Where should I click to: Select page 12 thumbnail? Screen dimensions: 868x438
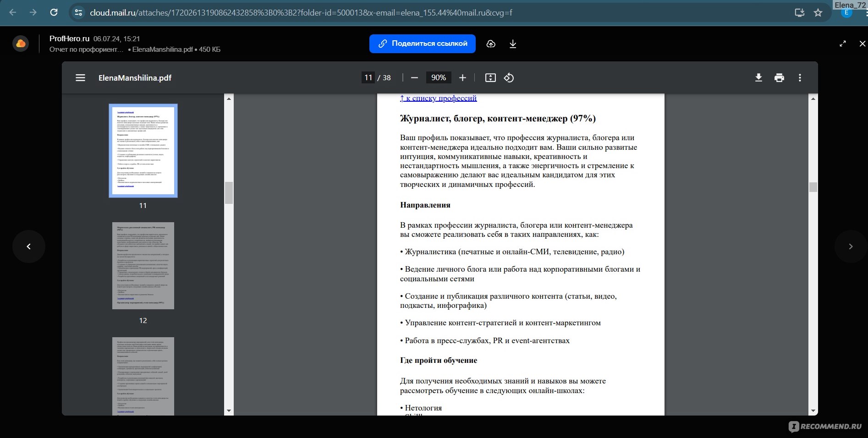tap(143, 266)
